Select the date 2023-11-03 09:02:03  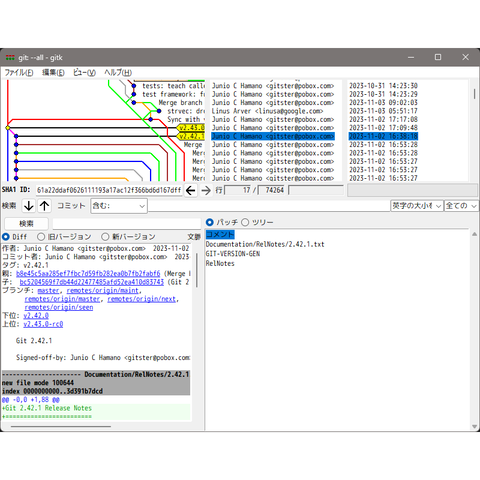tap(383, 103)
